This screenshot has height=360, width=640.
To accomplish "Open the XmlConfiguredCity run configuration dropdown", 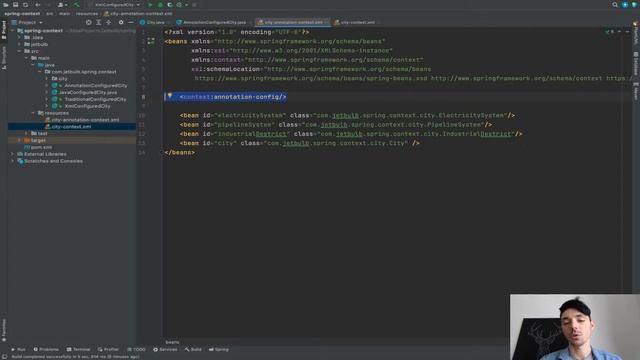I will click(x=116, y=4).
